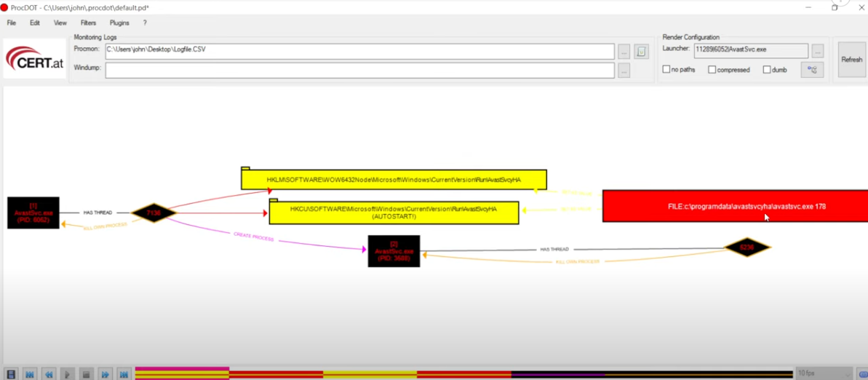This screenshot has height=380, width=868.
Task: Select HKLM WOW6432Node Run AvastSvcyHA key
Action: [x=394, y=179]
